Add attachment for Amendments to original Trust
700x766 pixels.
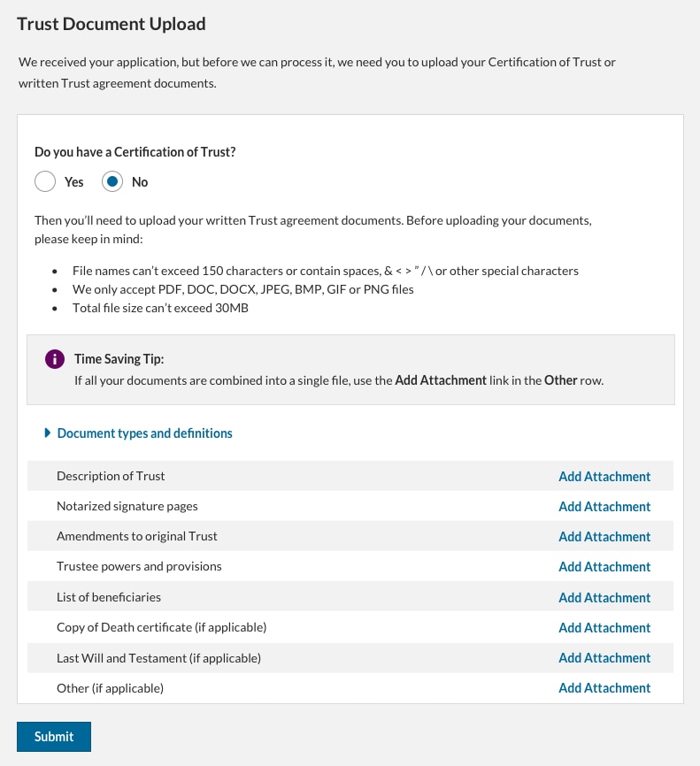(604, 537)
